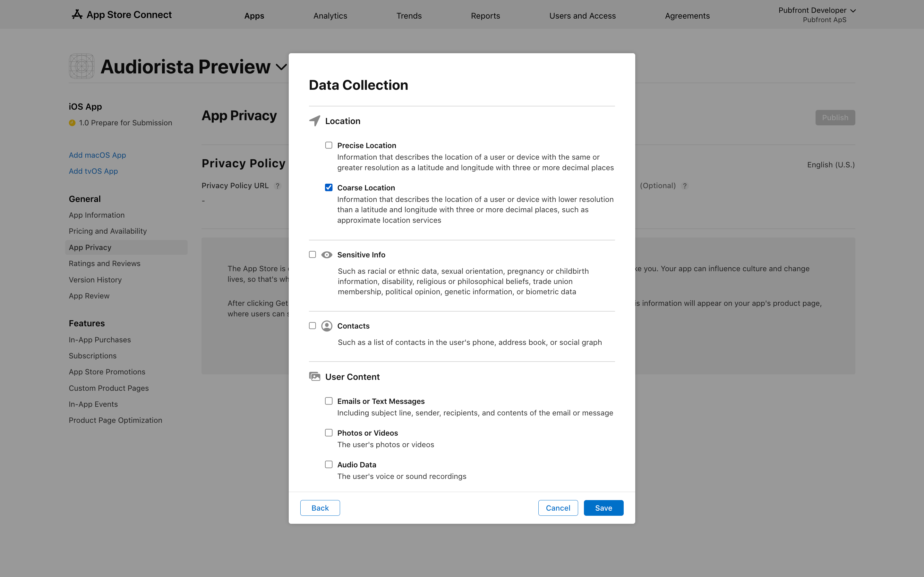Click the Location arrow icon

click(x=315, y=121)
